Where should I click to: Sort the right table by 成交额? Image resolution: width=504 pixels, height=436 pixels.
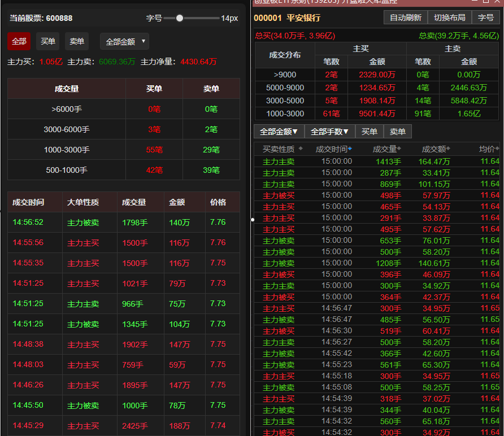click(448, 149)
